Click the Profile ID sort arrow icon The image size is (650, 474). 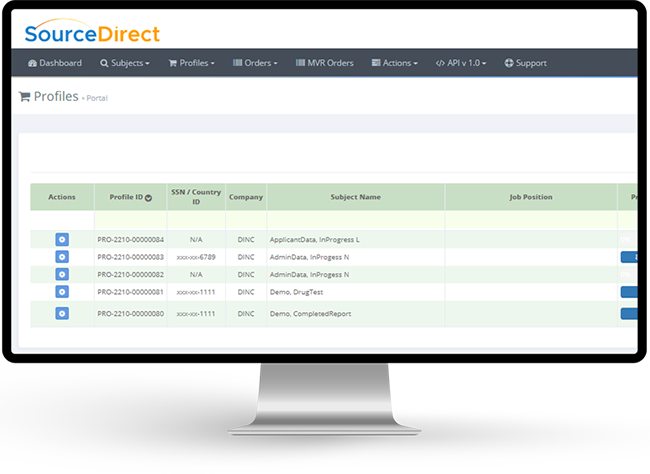(148, 198)
